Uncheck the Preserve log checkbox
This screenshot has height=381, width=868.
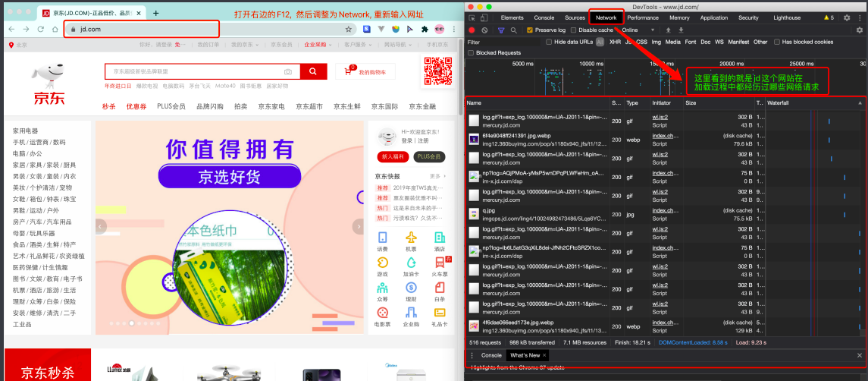point(530,30)
